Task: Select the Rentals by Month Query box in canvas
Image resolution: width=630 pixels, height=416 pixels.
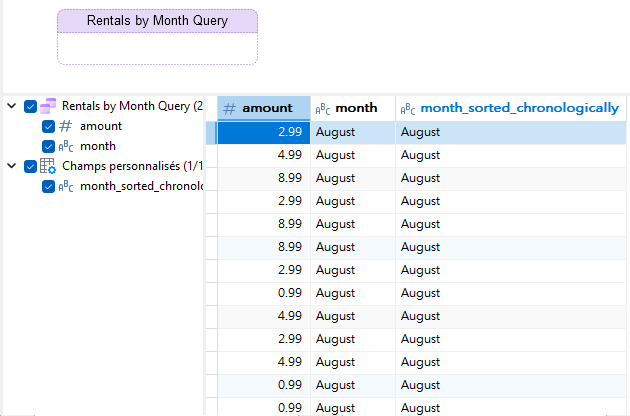Action: click(157, 37)
